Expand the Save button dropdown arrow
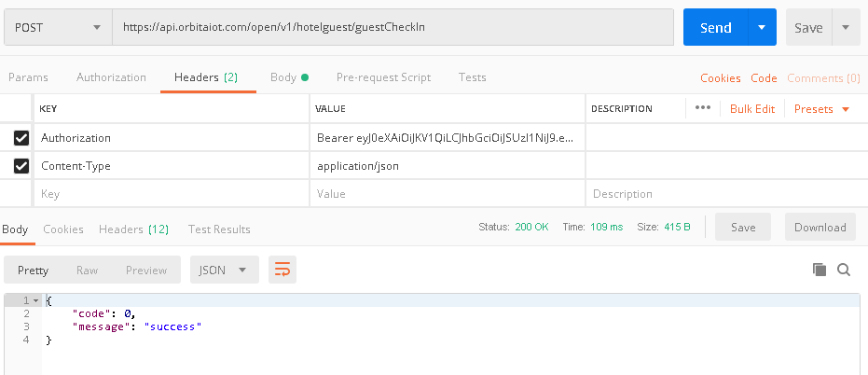 pyautogui.click(x=846, y=28)
